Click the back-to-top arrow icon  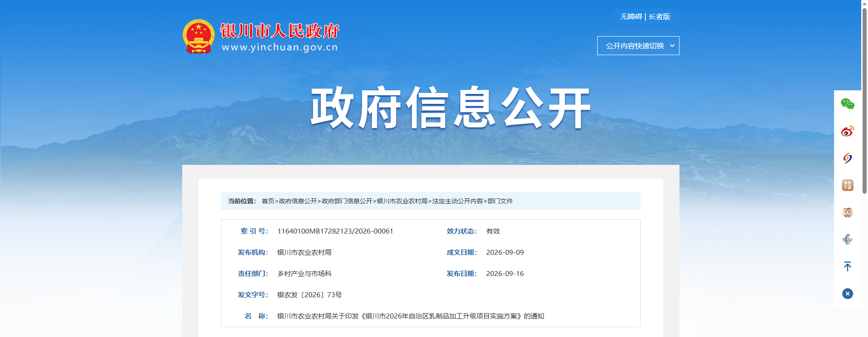pyautogui.click(x=847, y=267)
